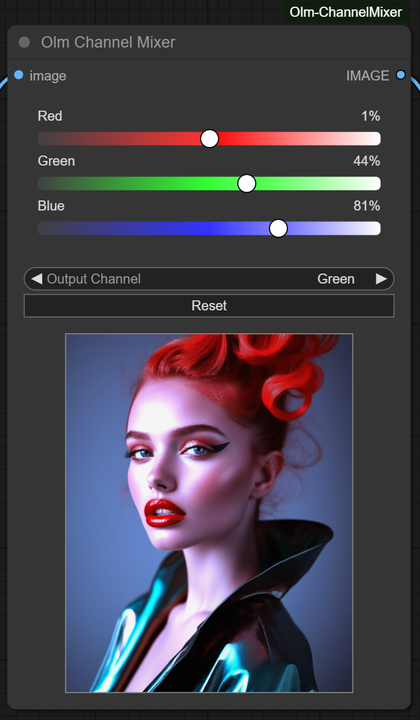Click the image input label
The width and height of the screenshot is (420, 720).
pos(48,76)
